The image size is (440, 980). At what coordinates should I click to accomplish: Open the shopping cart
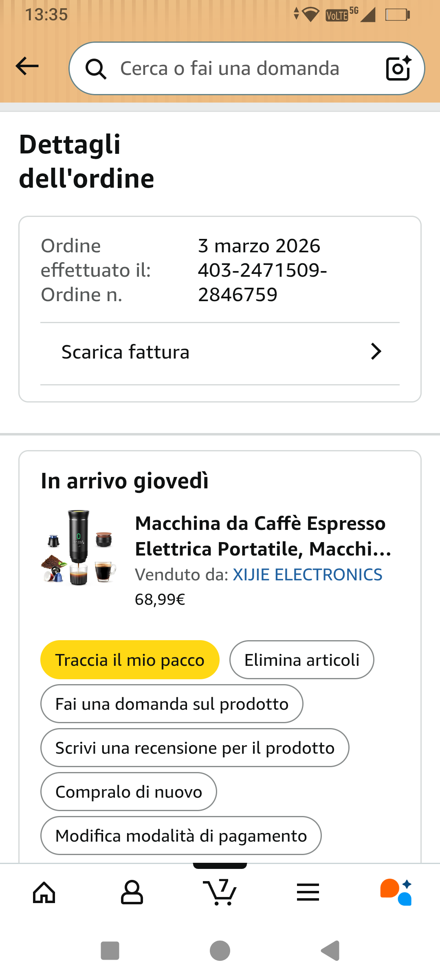pos(220,893)
